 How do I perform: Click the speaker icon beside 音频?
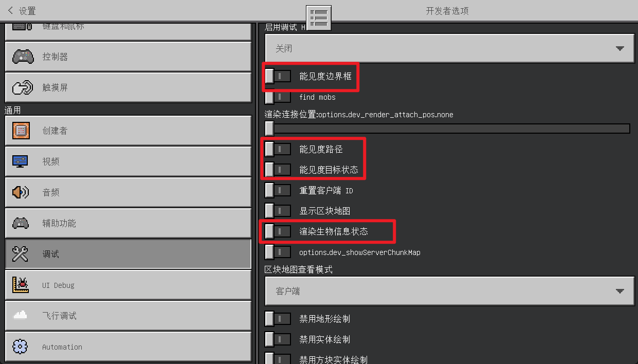coord(21,192)
